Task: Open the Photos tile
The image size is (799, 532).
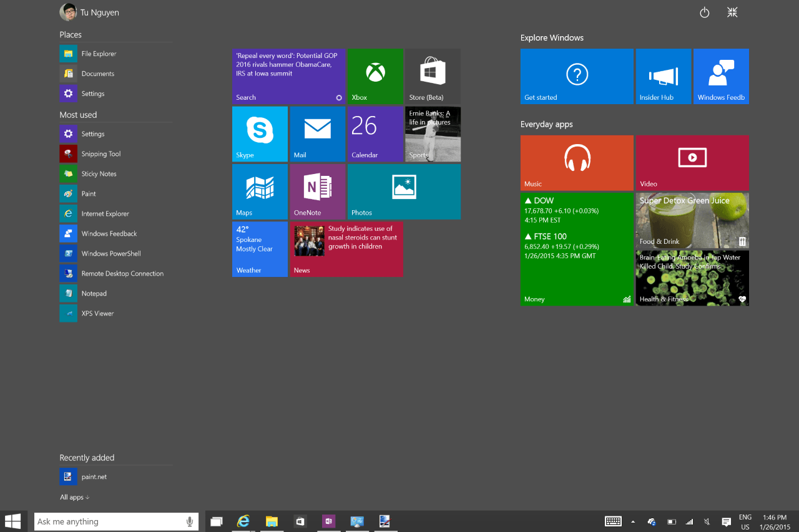Action: click(x=403, y=191)
